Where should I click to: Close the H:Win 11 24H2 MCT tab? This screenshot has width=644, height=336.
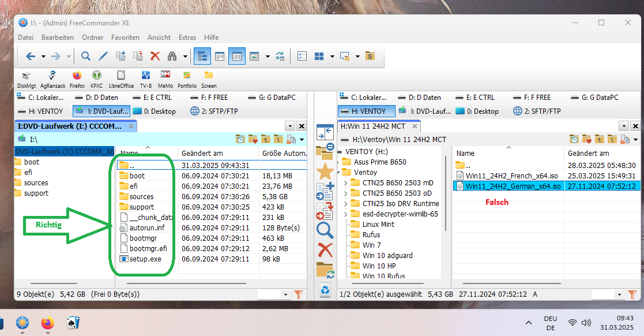[x=415, y=126]
